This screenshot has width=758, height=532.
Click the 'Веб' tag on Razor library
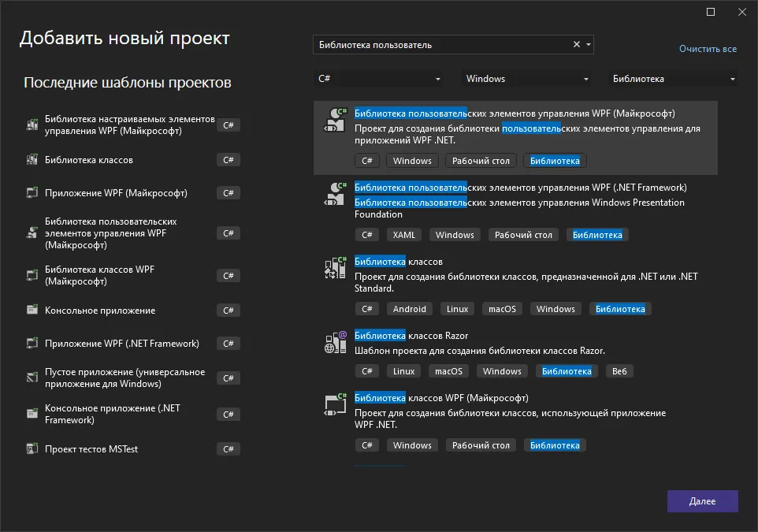[x=619, y=371]
